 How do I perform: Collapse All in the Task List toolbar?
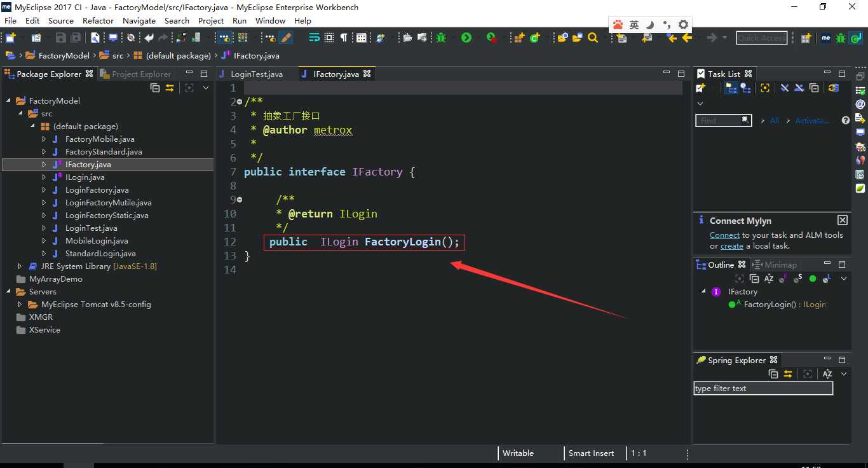click(814, 88)
